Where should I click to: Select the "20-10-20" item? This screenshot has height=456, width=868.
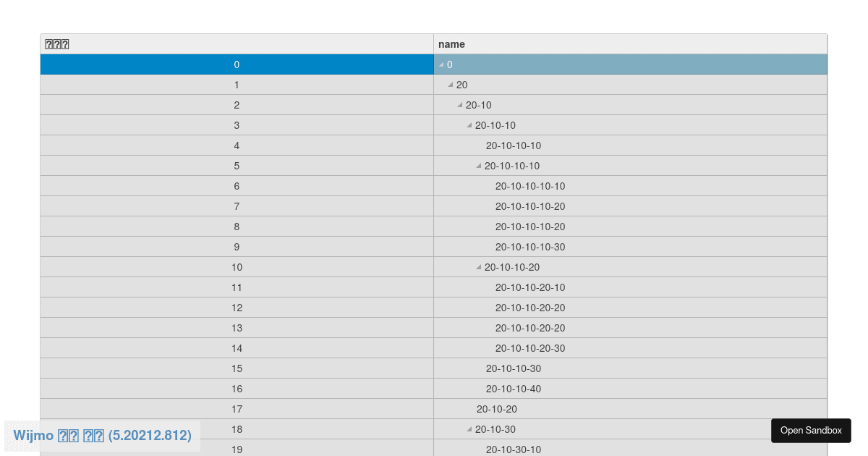[x=497, y=409]
